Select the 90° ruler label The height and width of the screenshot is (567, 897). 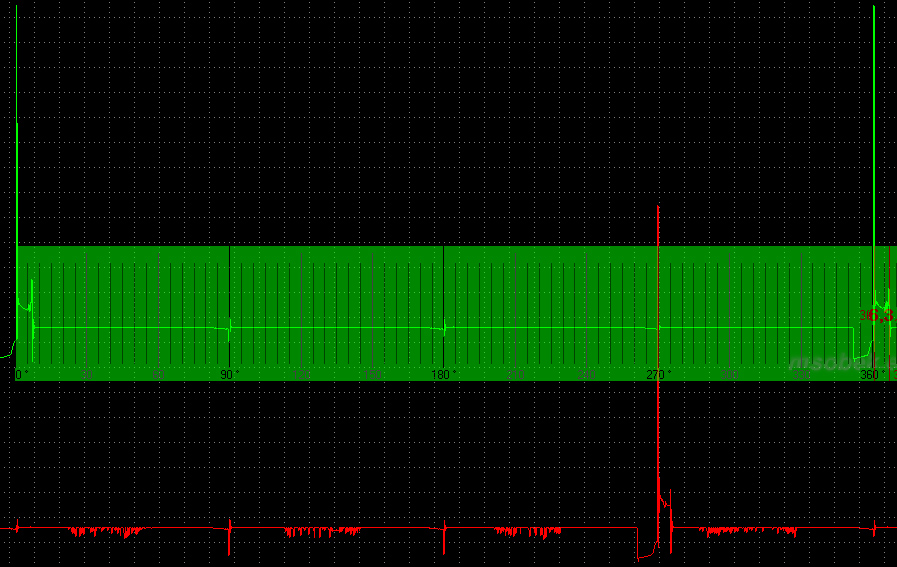pyautogui.click(x=230, y=375)
